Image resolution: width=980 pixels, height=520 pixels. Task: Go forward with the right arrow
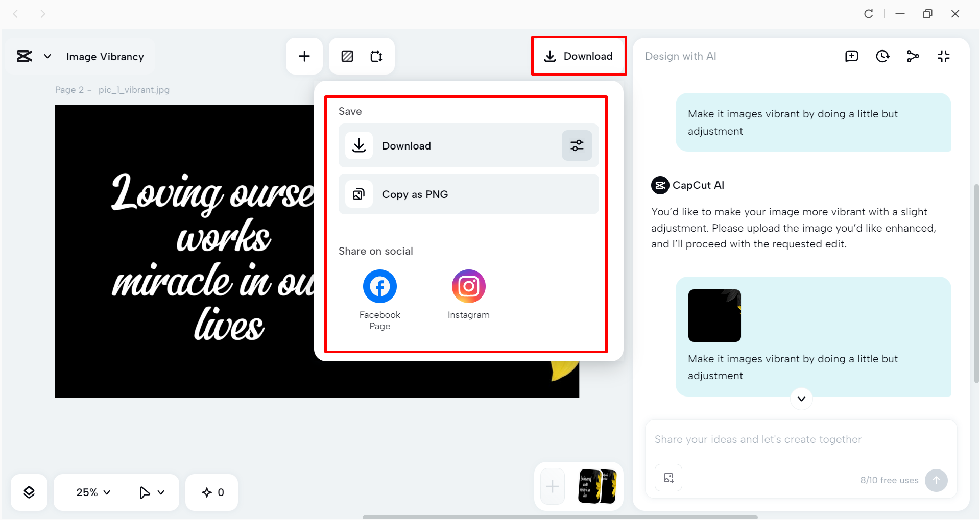[x=43, y=14]
